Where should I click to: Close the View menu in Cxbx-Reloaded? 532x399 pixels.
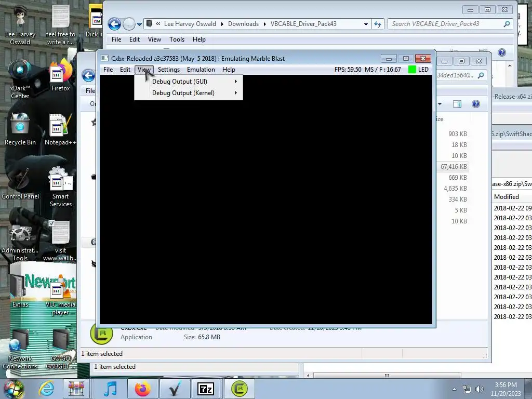(144, 70)
